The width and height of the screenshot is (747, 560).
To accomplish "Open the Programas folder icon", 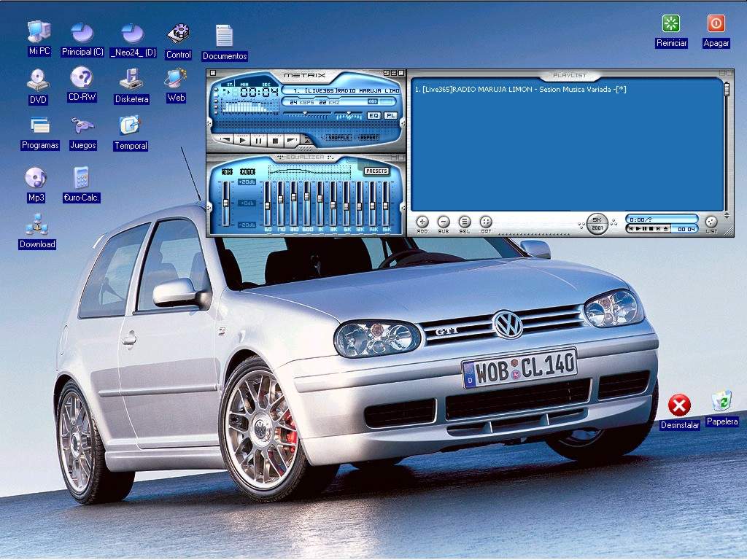I will click(40, 133).
